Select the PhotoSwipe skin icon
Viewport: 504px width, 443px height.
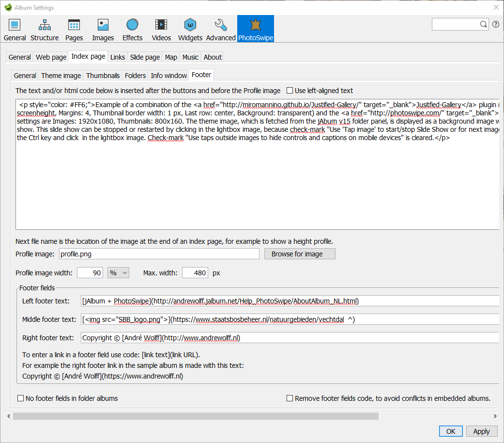(x=255, y=28)
